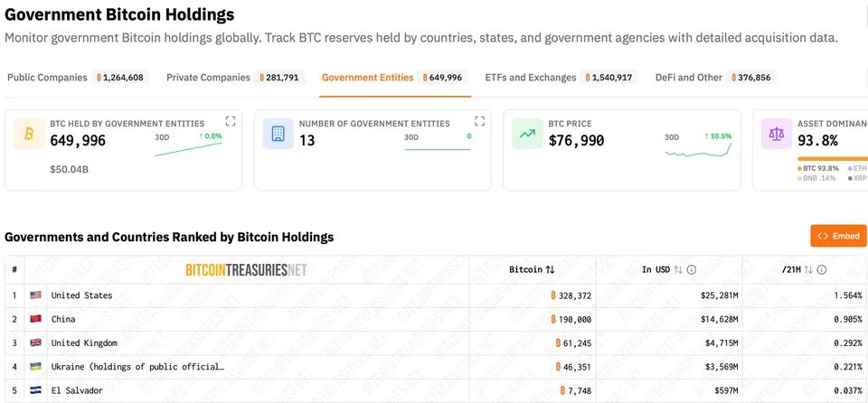
Task: Open Private Companies tab
Action: [235, 78]
